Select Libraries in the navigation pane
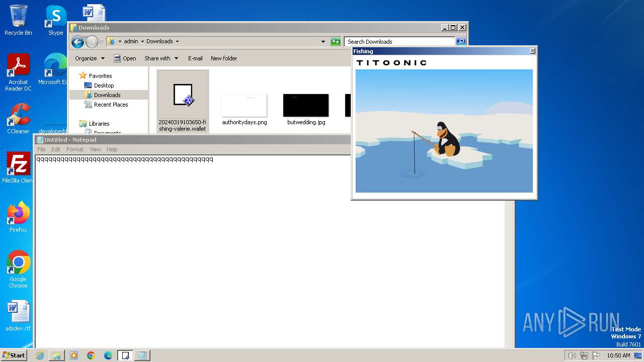The width and height of the screenshot is (644, 362). 99,124
